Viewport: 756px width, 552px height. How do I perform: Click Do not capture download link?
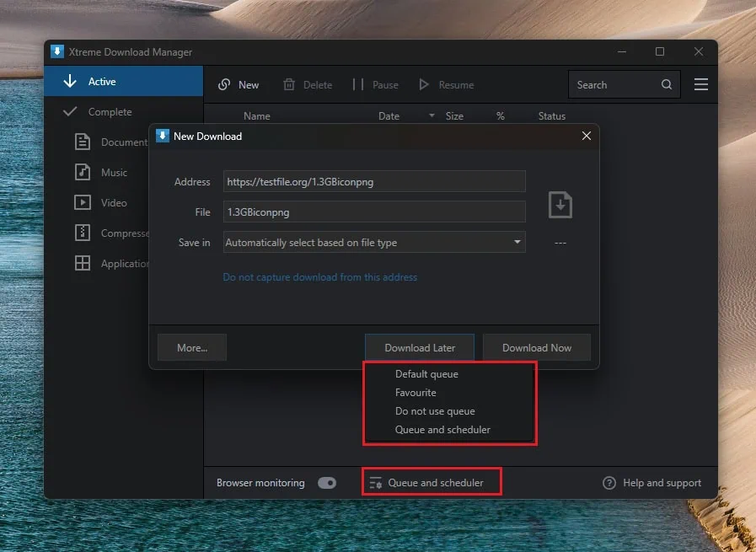[x=319, y=277]
